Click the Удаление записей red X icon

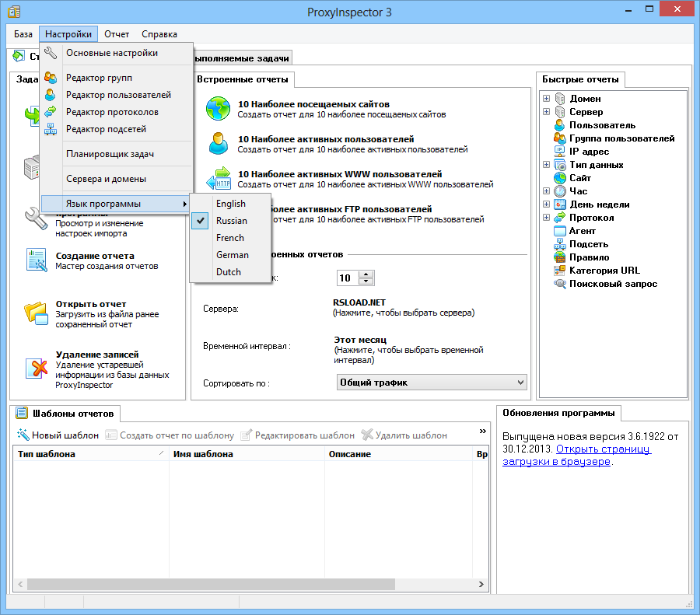[x=37, y=369]
